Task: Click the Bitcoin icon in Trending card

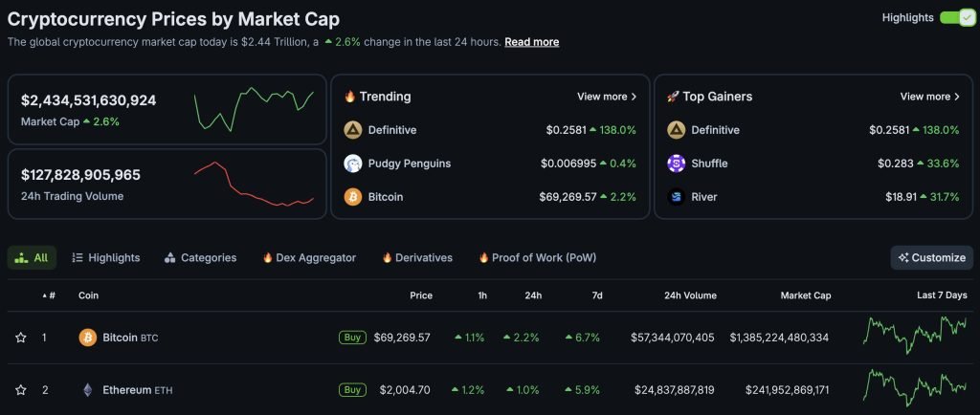Action: tap(353, 197)
